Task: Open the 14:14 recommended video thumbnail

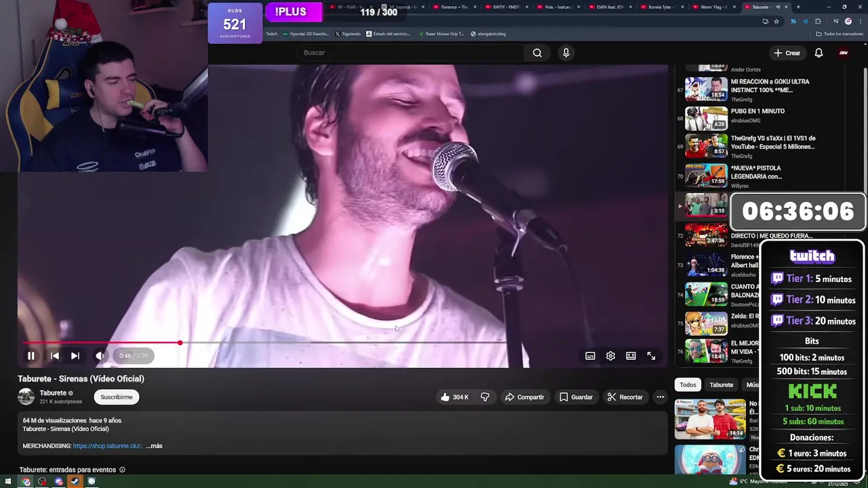Action: [x=710, y=419]
